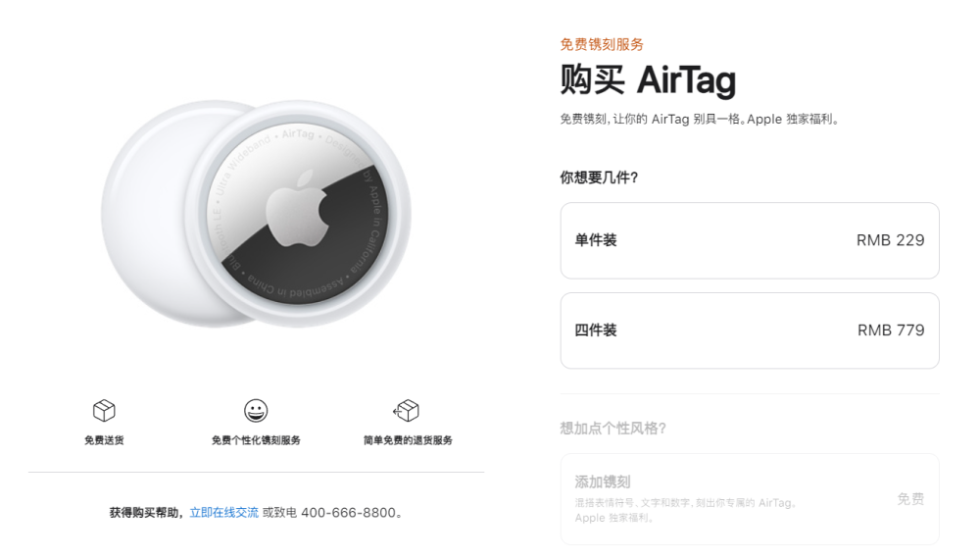Select the 四件装 four pack option
This screenshot has height=558, width=980.
tap(750, 330)
